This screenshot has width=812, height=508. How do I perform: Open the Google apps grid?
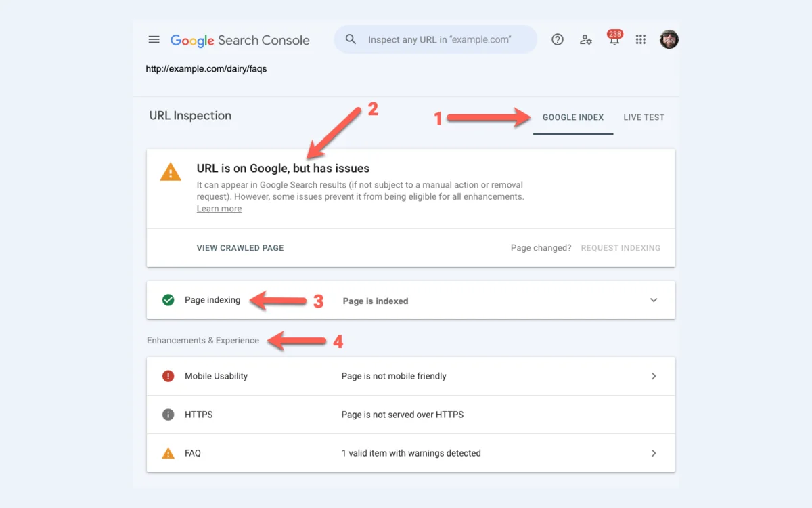click(641, 39)
